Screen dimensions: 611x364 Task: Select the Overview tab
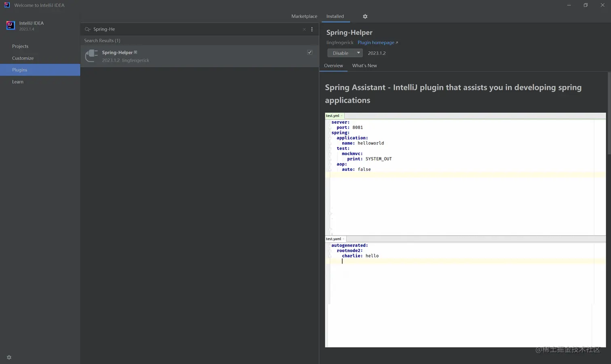(333, 66)
